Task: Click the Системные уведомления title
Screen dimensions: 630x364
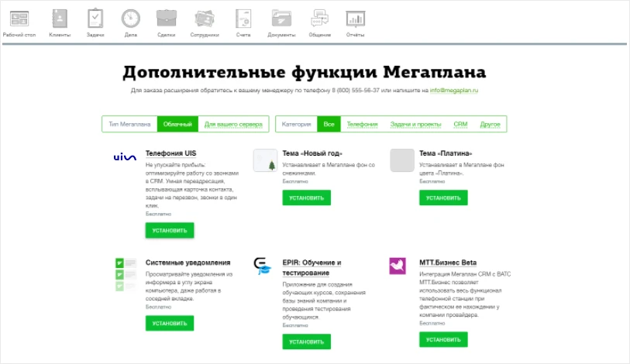Action: coord(188,263)
